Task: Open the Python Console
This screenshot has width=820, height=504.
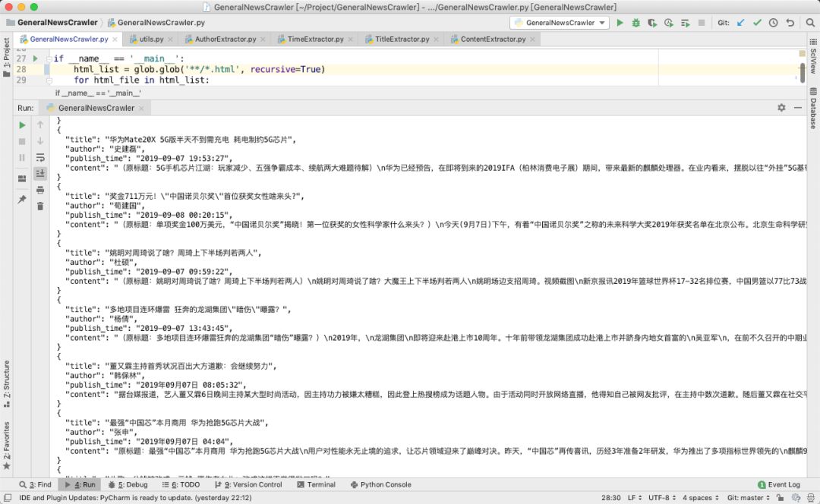Action: (381, 485)
